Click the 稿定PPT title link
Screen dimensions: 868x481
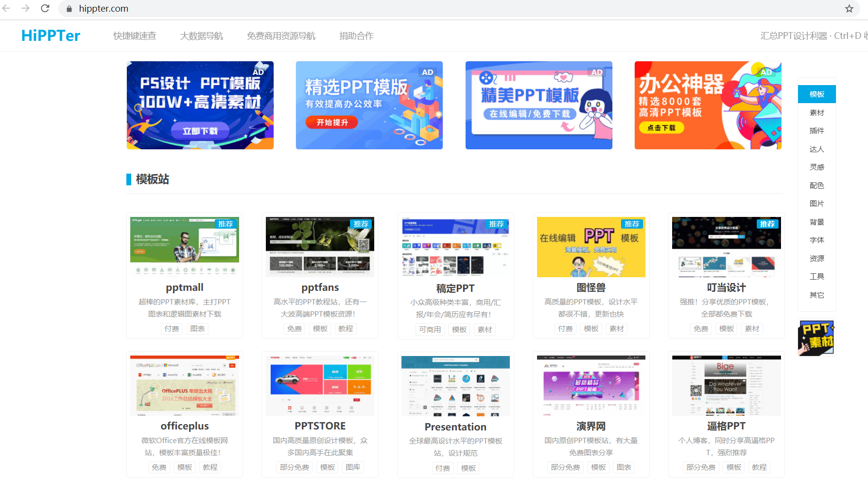pyautogui.click(x=455, y=288)
